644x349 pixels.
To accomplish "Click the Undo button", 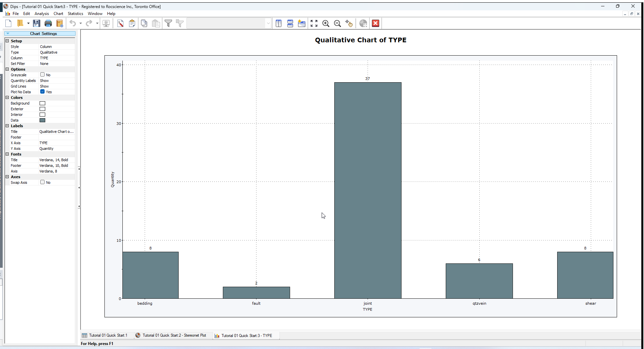I will pyautogui.click(x=73, y=23).
